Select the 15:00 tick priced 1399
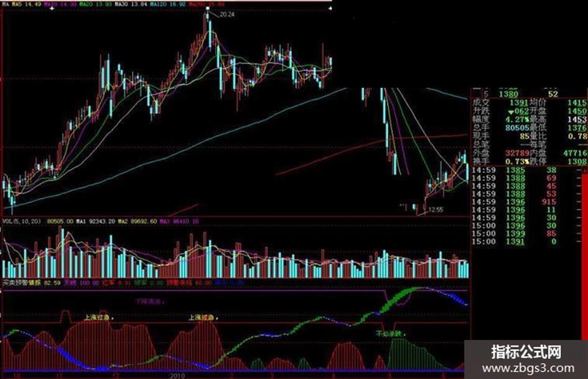This screenshot has width=588, height=379. 514,233
